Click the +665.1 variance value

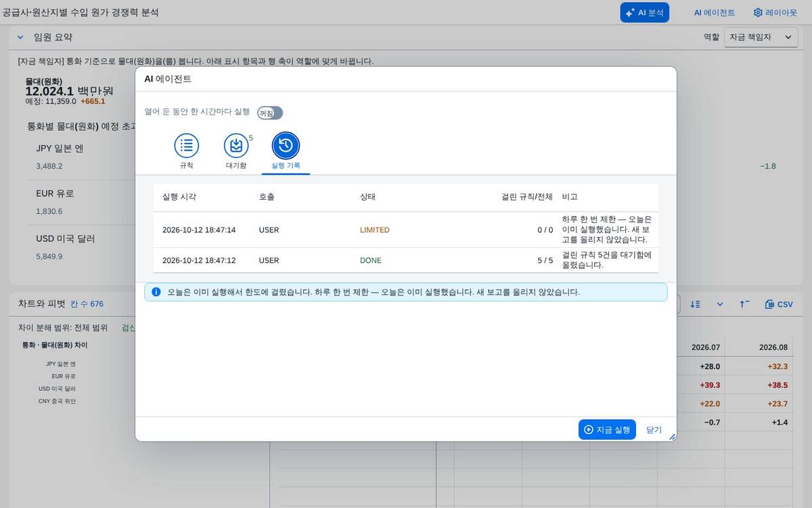(93, 102)
